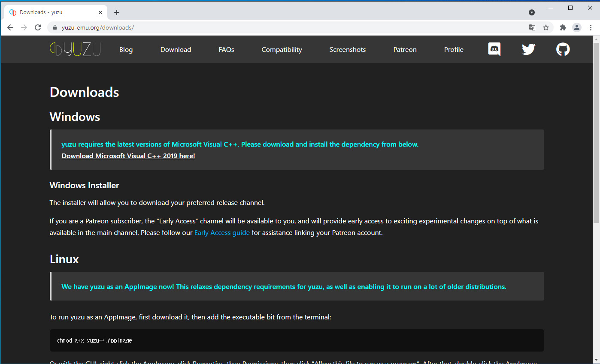Open a new browser tab

(117, 12)
